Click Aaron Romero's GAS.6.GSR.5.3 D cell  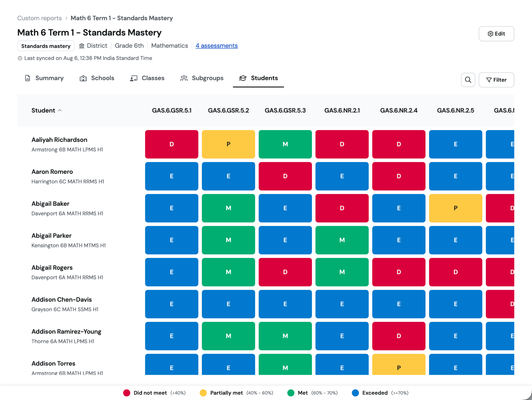(x=285, y=176)
